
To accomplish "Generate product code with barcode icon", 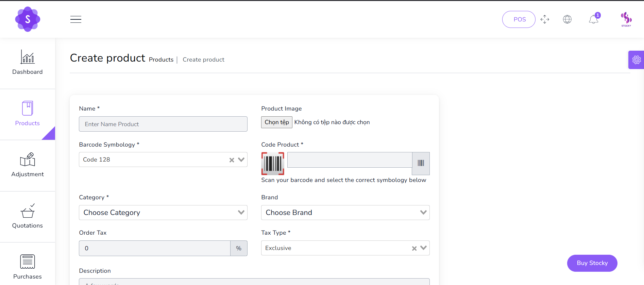I will (x=421, y=163).
